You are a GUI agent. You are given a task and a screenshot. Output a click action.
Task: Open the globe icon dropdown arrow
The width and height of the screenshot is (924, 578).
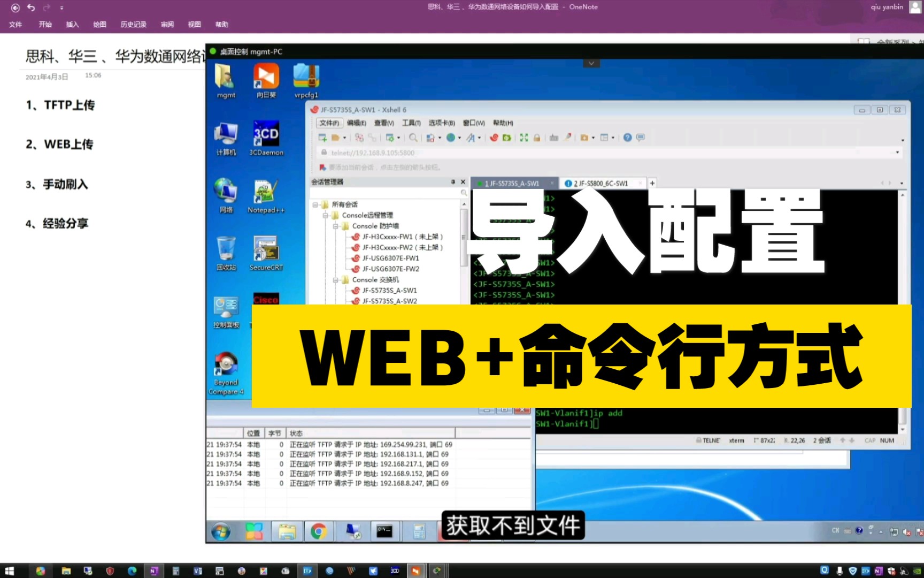459,138
